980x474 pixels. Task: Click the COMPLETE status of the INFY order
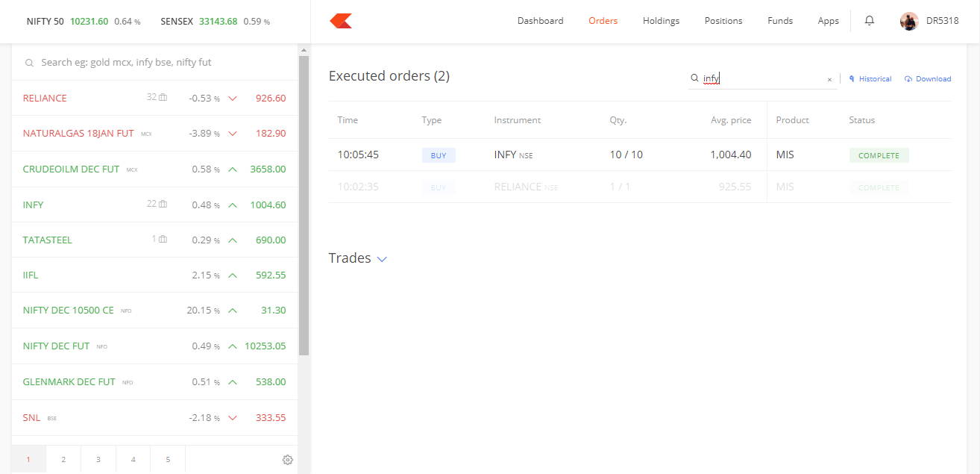[879, 155]
